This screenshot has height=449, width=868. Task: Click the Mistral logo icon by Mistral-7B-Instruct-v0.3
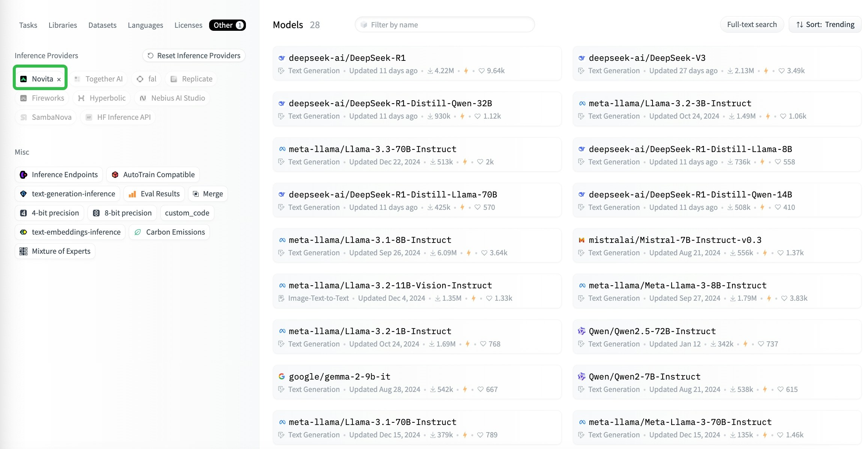click(582, 240)
